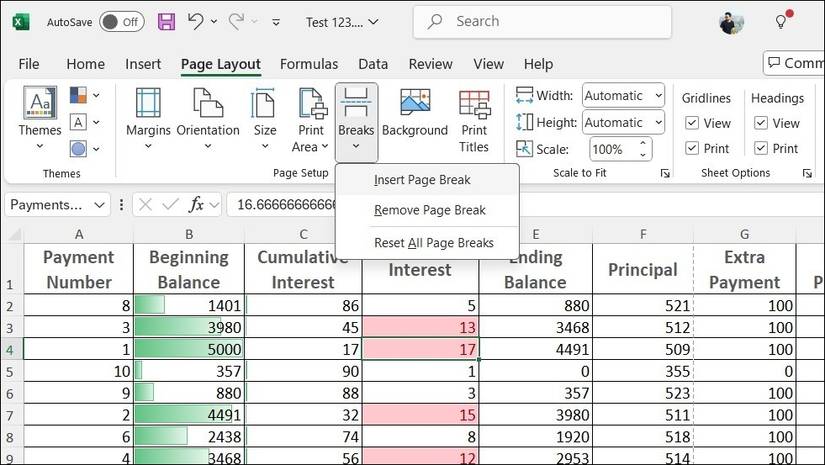
Task: Open the Orientation menu
Action: (208, 119)
